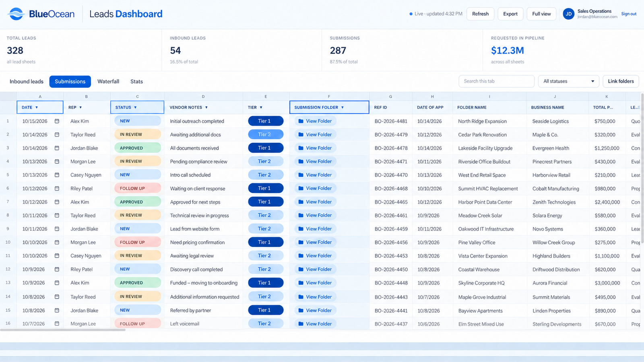
Task: Open the Waterfall tab
Action: point(108,81)
